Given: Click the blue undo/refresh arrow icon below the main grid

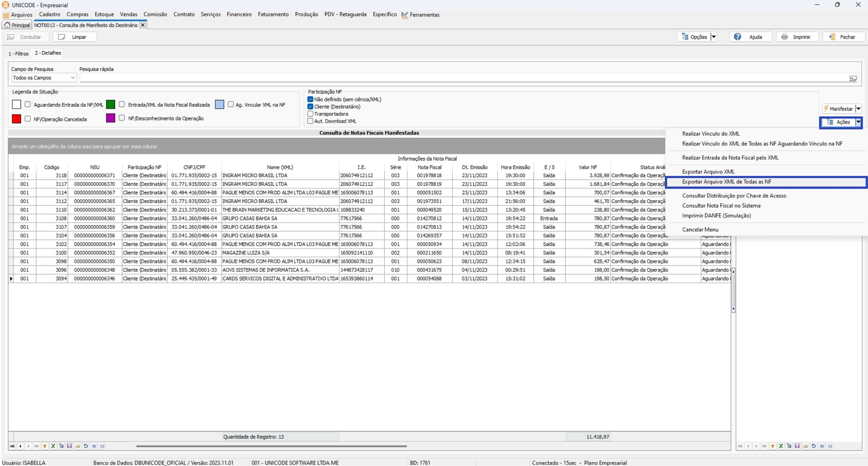Looking at the screenshot, I should pyautogui.click(x=86, y=446).
